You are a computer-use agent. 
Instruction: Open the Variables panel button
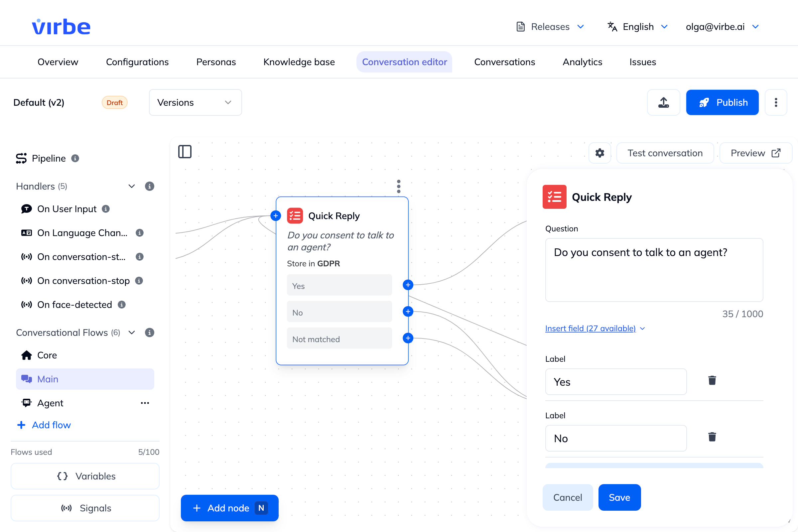[85, 476]
